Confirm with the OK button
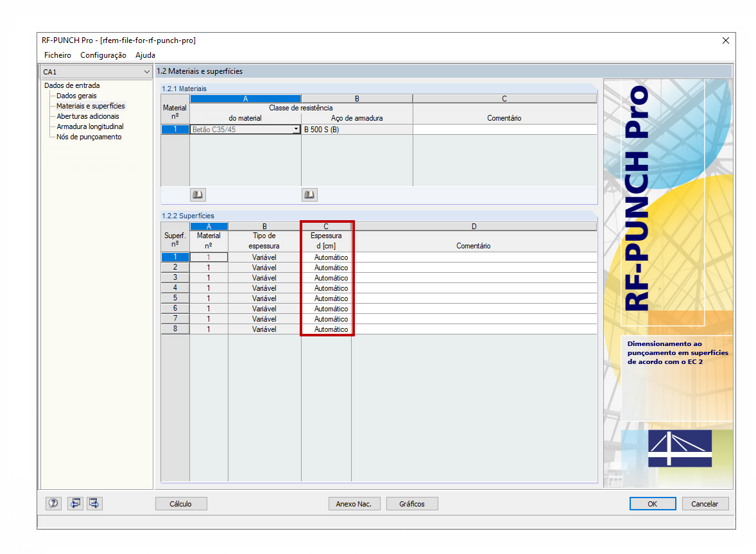Viewport: 756px width, 554px height. coord(652,503)
